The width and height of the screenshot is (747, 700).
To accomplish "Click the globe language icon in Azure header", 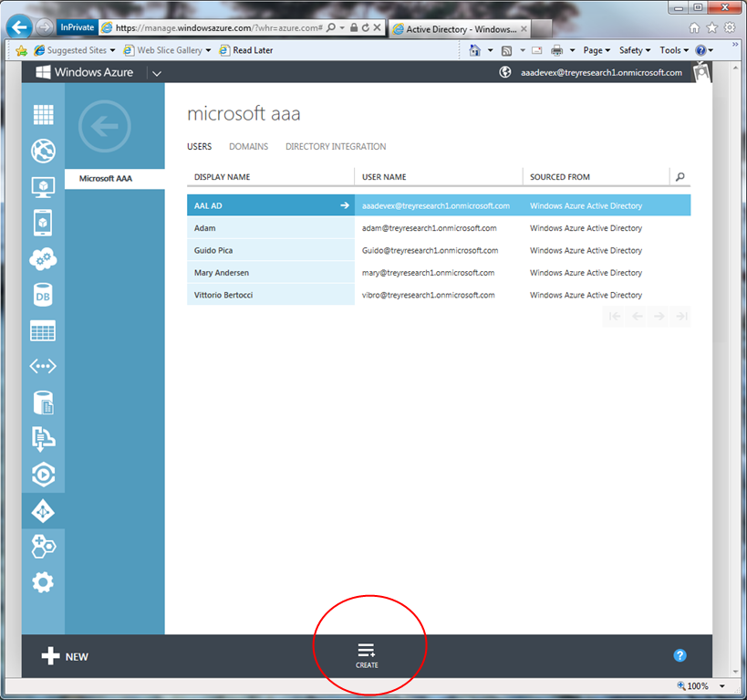I will (x=505, y=72).
